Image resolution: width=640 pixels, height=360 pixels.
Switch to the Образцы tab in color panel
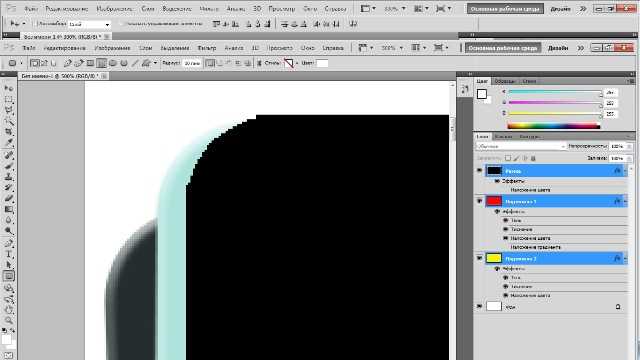pyautogui.click(x=504, y=81)
